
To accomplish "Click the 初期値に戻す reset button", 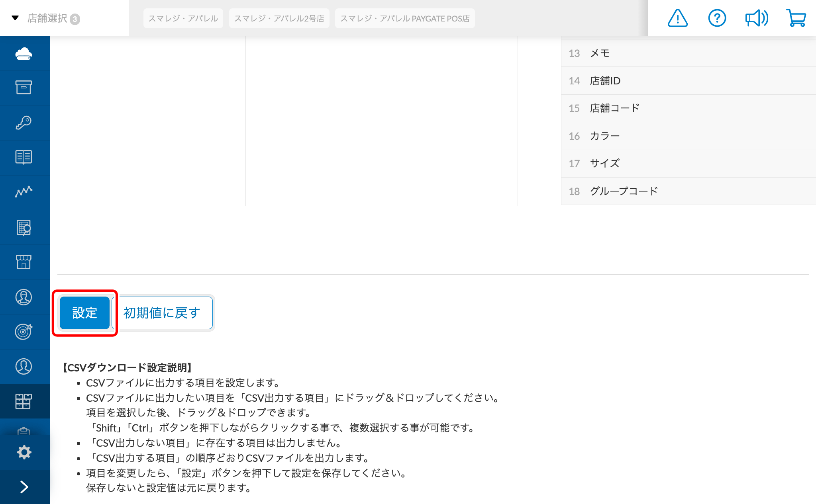I will coord(162,313).
